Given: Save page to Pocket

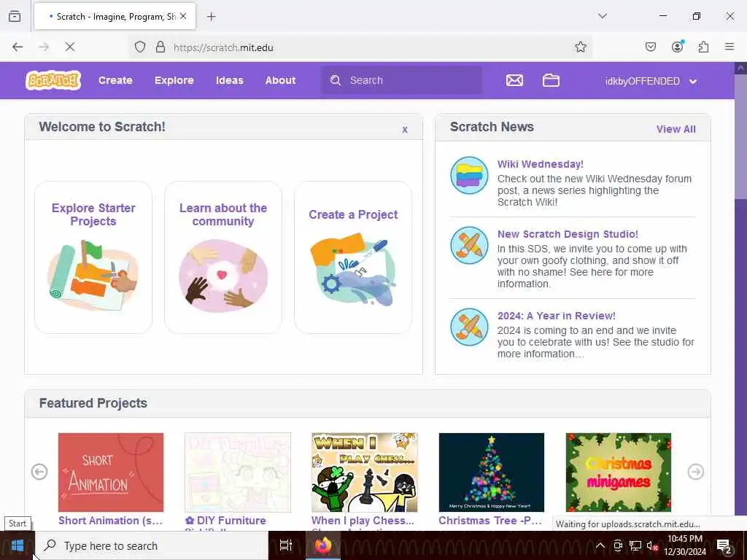Looking at the screenshot, I should (651, 47).
